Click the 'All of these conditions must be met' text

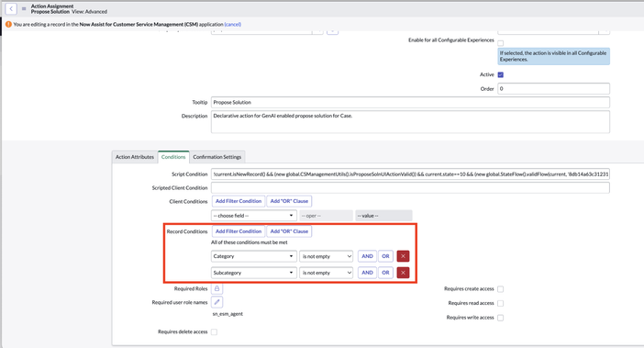pos(250,242)
